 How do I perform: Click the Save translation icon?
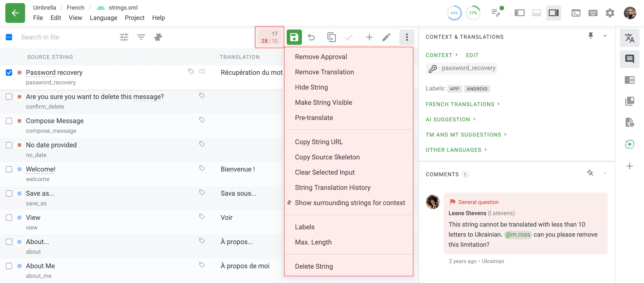tap(294, 37)
